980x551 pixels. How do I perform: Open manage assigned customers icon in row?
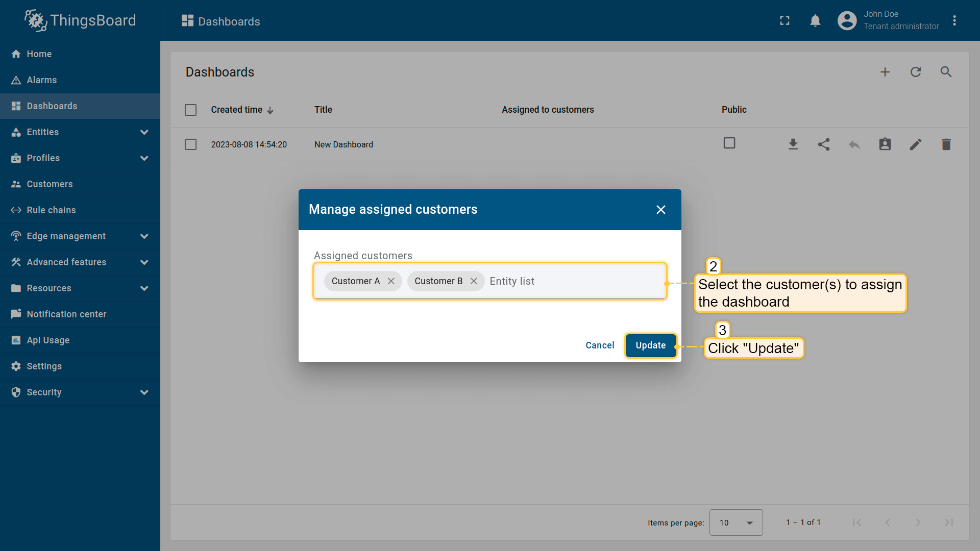click(885, 144)
